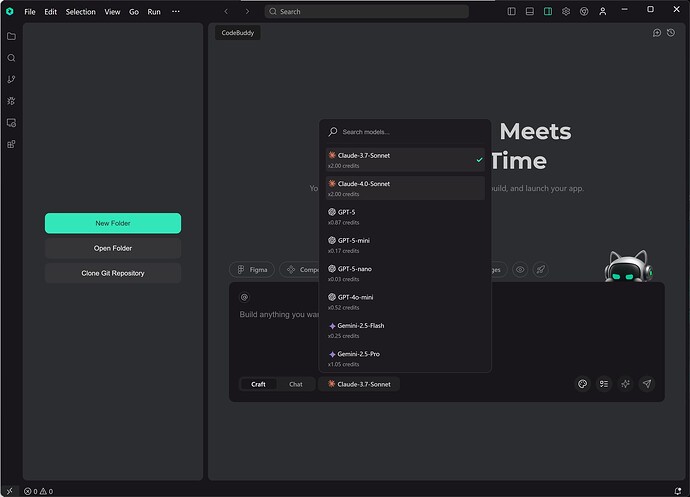This screenshot has height=497, width=690.
Task: Open the Go menu
Action: click(x=134, y=12)
